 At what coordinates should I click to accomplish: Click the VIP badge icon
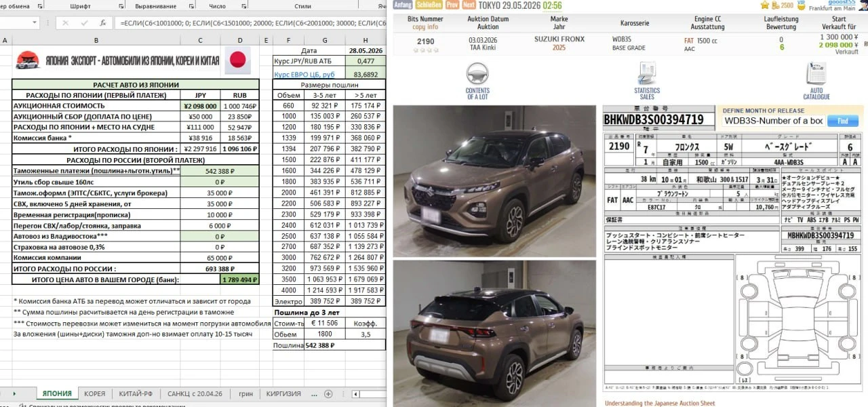[801, 5]
